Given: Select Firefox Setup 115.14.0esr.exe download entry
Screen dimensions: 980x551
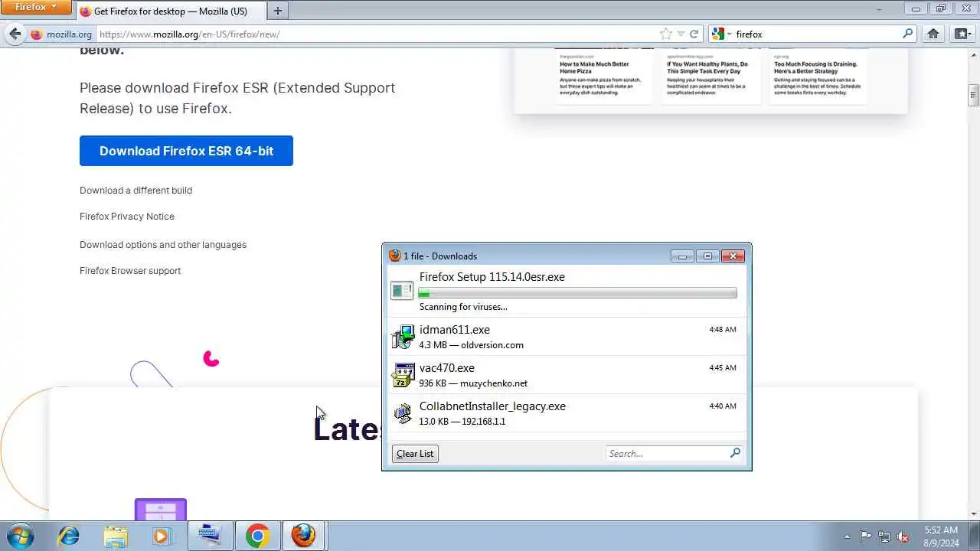Looking at the screenshot, I should click(x=567, y=292).
